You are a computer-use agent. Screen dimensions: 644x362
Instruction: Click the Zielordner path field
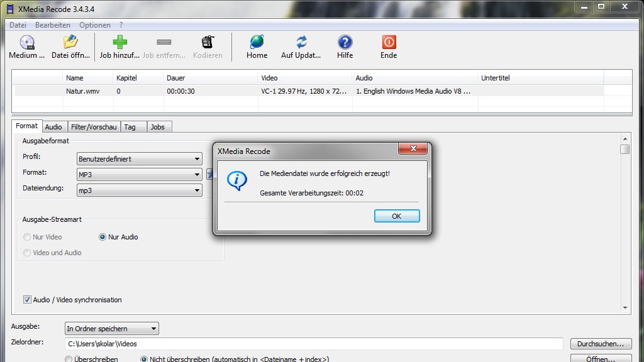click(313, 344)
